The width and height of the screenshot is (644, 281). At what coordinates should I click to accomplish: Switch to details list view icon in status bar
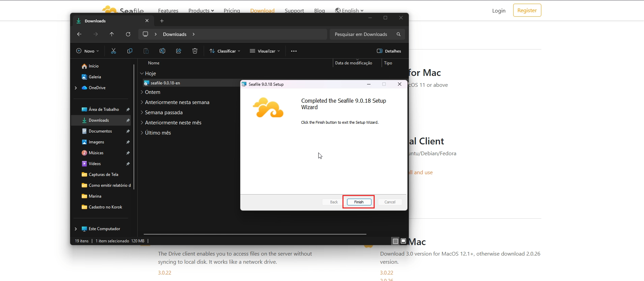(396, 241)
